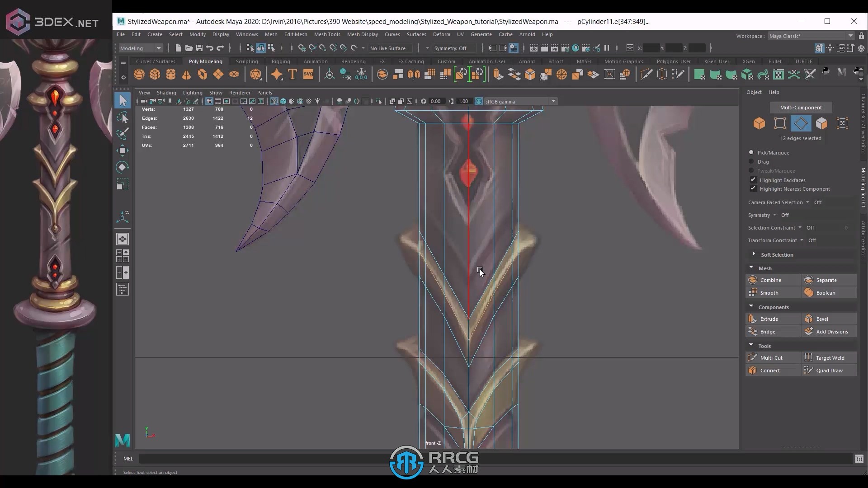This screenshot has height=488, width=868.
Task: Click the Target Weld tool
Action: (x=830, y=357)
